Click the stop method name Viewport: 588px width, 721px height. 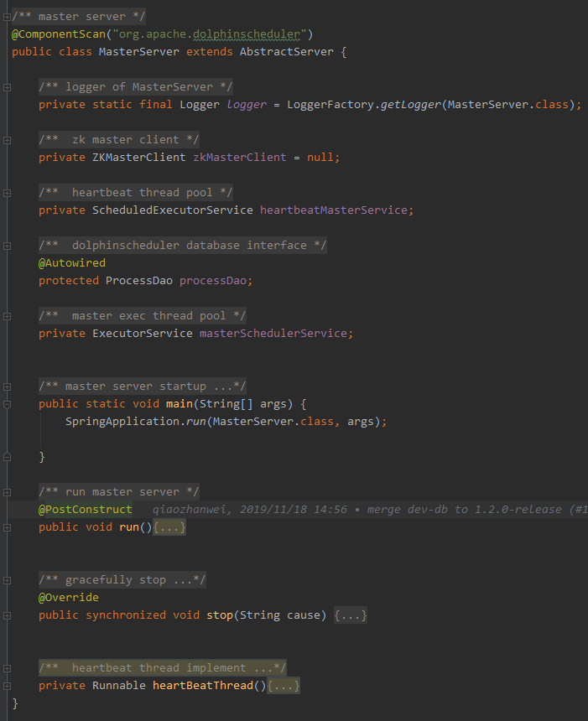(x=220, y=615)
